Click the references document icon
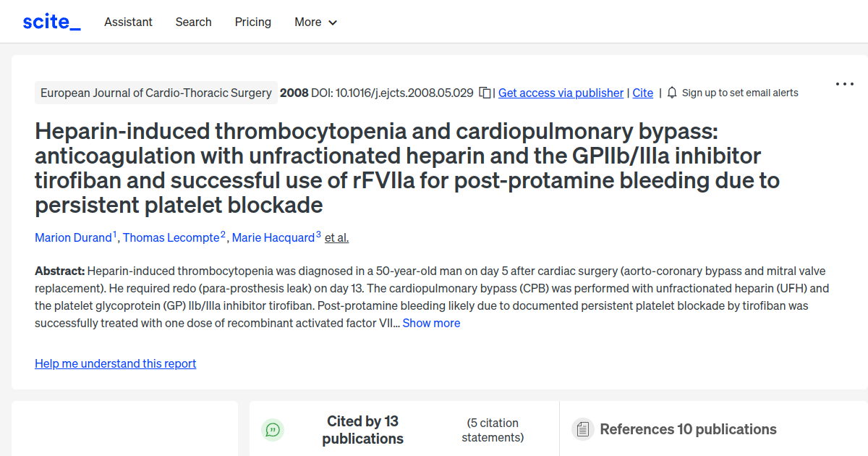 point(582,429)
